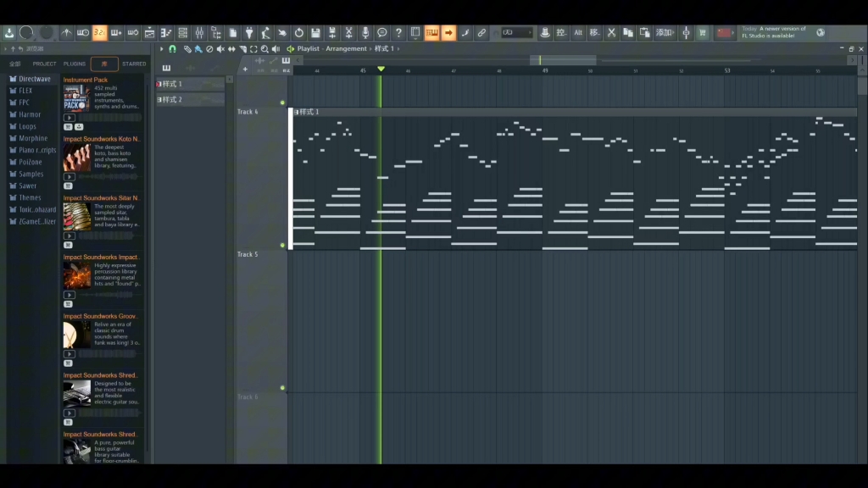
Task: Choose the select marquee tool in playlist
Action: click(x=253, y=49)
